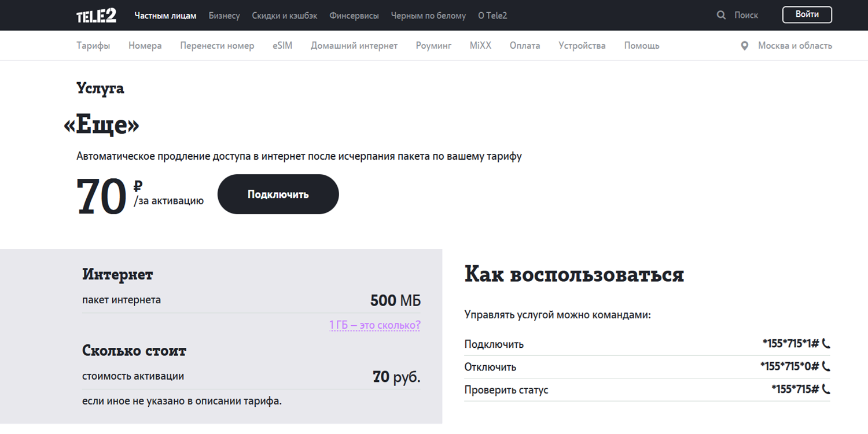Click the USSD code *155*715*1#
868x434 pixels.
click(790, 344)
